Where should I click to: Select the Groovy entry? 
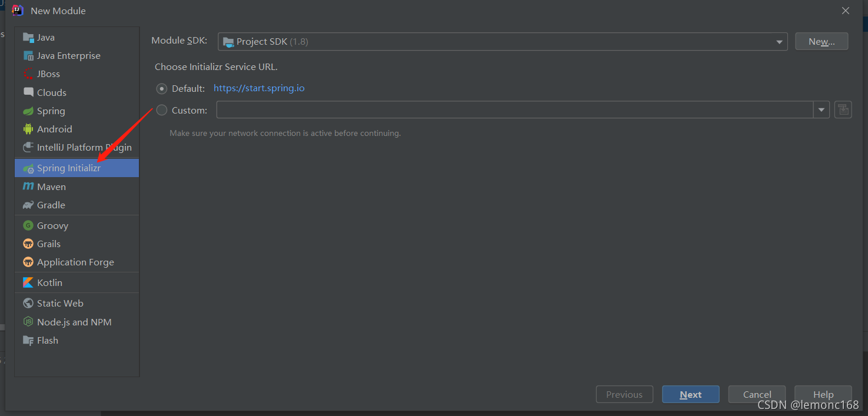coord(77,225)
